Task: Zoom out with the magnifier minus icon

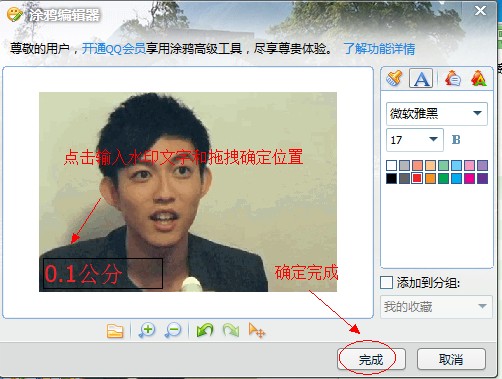Action: click(x=173, y=331)
